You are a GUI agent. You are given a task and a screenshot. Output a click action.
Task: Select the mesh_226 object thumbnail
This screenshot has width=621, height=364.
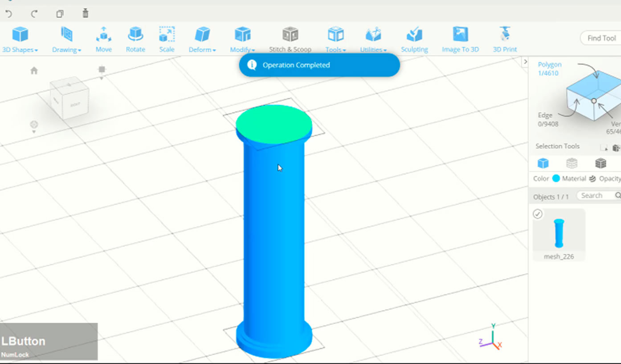point(559,233)
